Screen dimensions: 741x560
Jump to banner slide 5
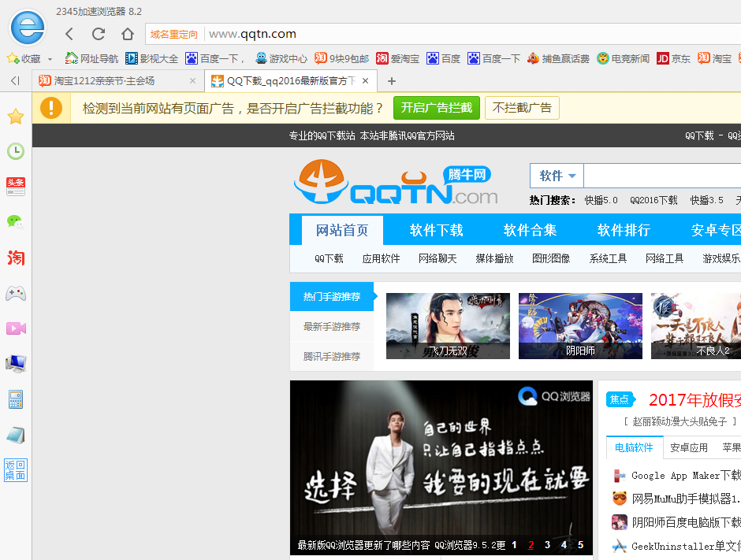(x=580, y=545)
